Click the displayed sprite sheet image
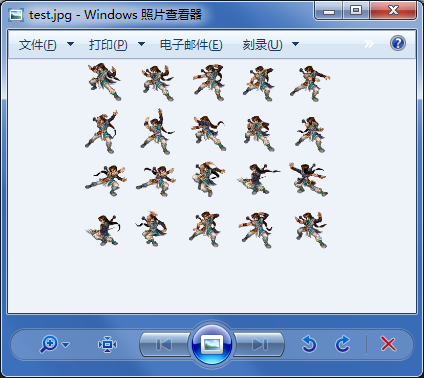 tap(207, 155)
